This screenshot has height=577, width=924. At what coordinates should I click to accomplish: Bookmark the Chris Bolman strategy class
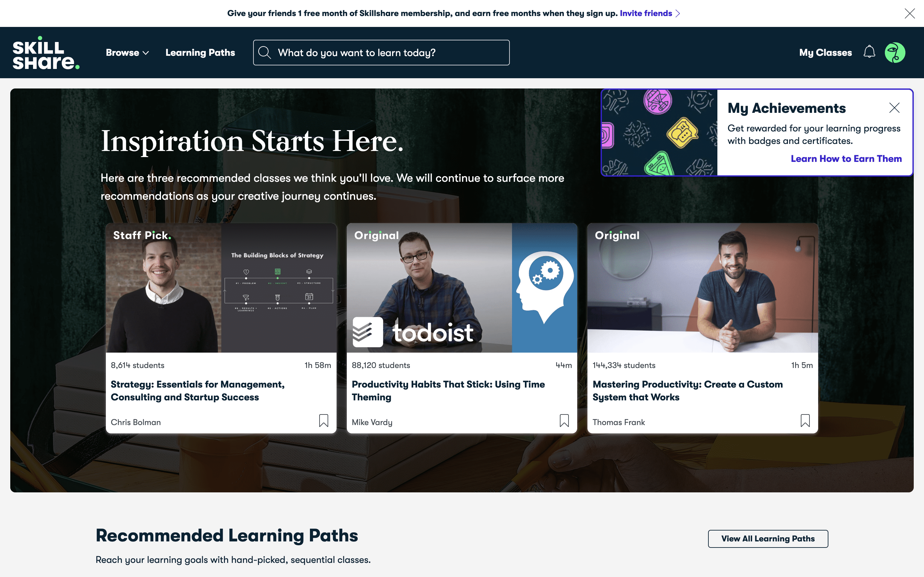pyautogui.click(x=323, y=421)
